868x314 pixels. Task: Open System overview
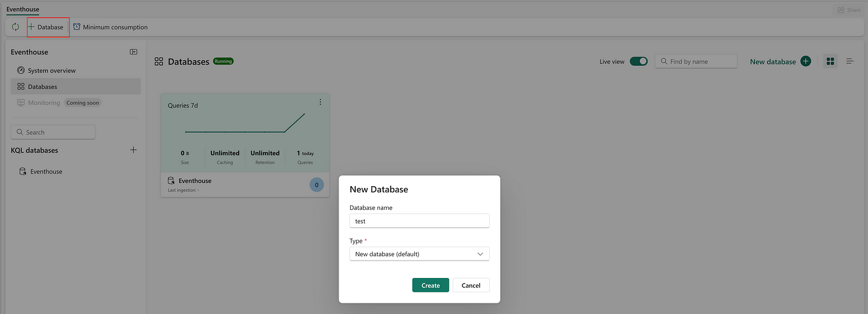pyautogui.click(x=76, y=71)
